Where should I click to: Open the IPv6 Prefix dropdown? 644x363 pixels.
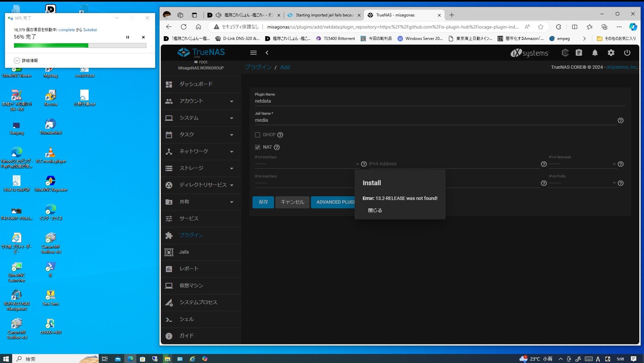583,183
